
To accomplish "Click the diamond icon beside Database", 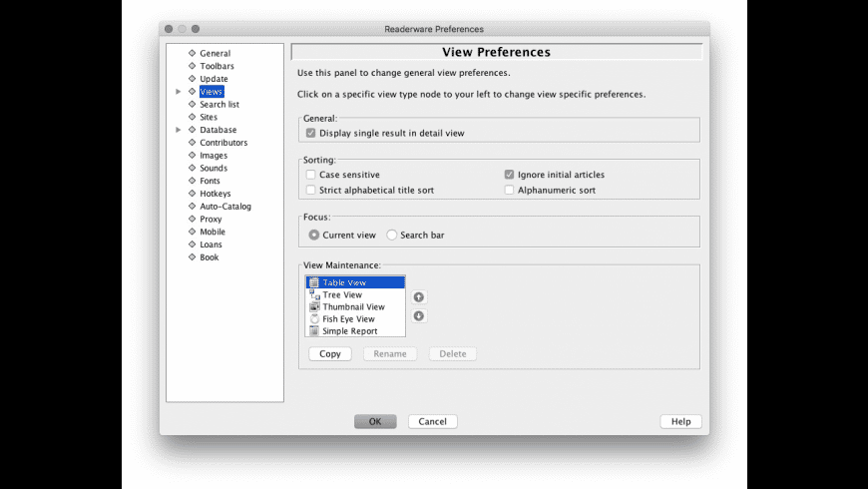I will pos(193,130).
